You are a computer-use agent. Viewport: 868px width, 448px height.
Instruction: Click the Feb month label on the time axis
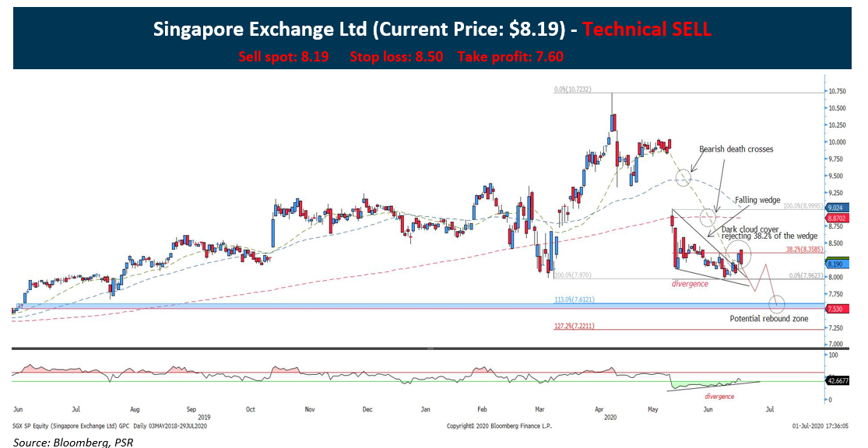point(482,410)
